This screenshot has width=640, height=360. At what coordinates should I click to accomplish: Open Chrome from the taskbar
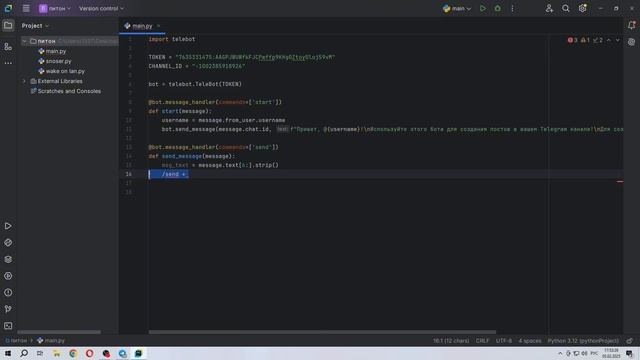tap(73, 353)
